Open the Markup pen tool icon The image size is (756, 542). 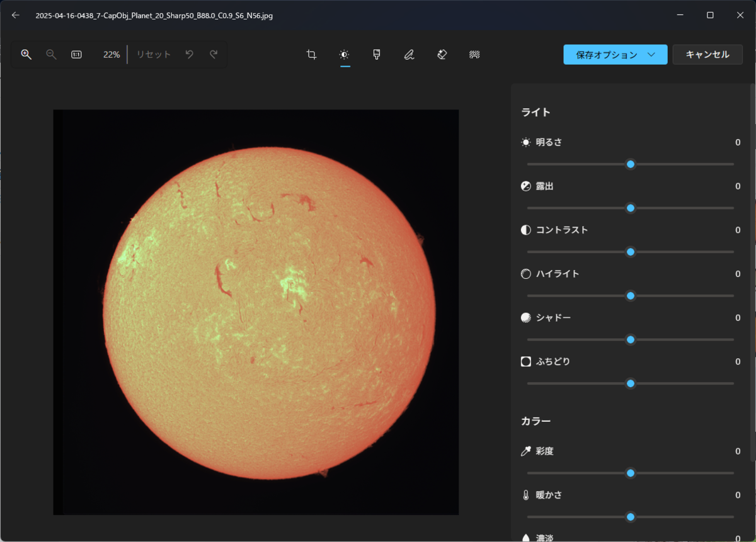[x=409, y=55]
